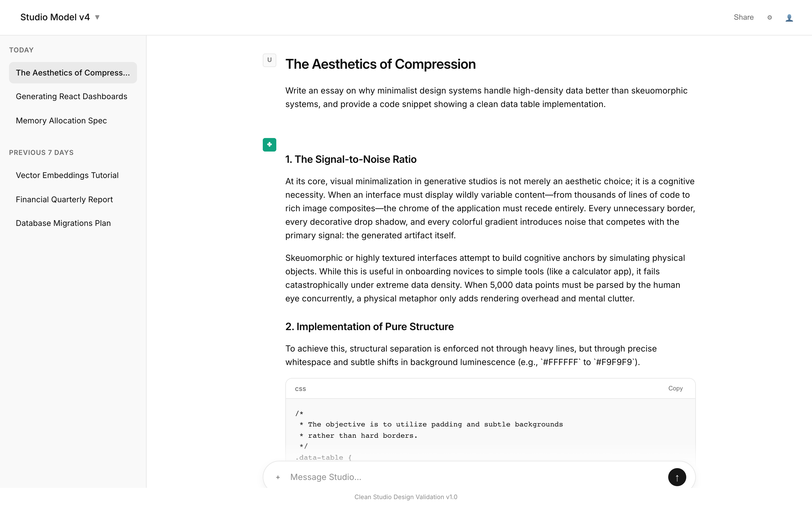Click the Share button
This screenshot has width=812, height=507.
tap(743, 17)
